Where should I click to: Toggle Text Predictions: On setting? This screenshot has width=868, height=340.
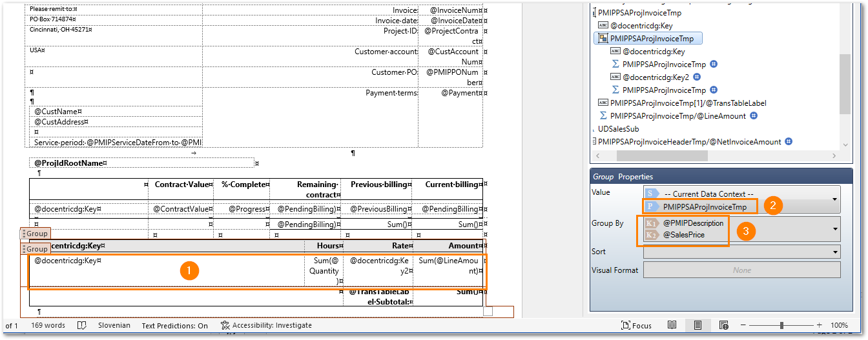[x=174, y=325]
